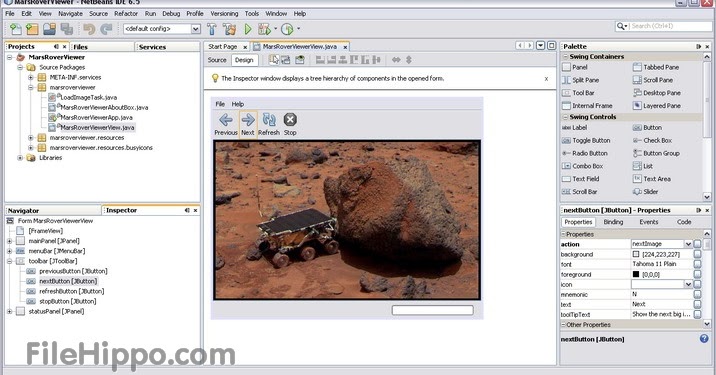The image size is (716, 375).
Task: Click the Refresh icon in form preview
Action: 269,124
